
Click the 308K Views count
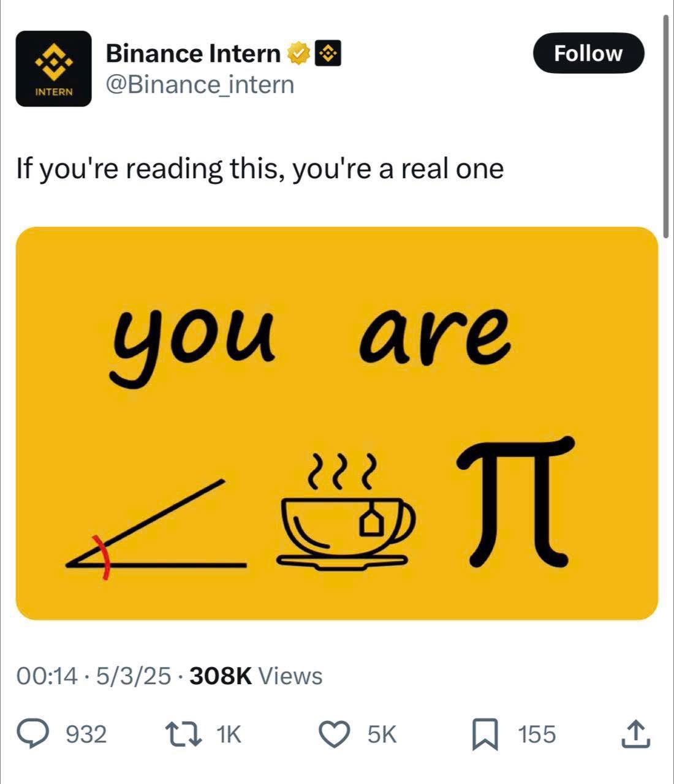click(x=256, y=676)
